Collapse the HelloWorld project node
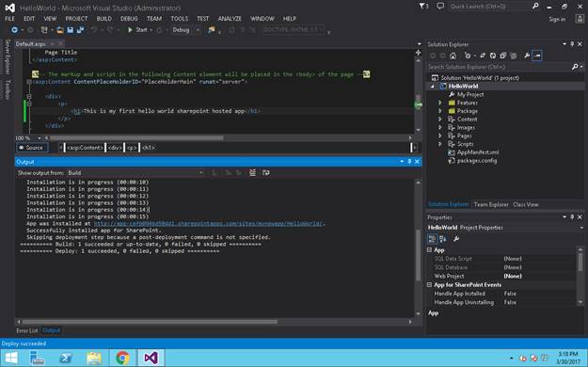Screen dimensions: 588x367 (433, 87)
